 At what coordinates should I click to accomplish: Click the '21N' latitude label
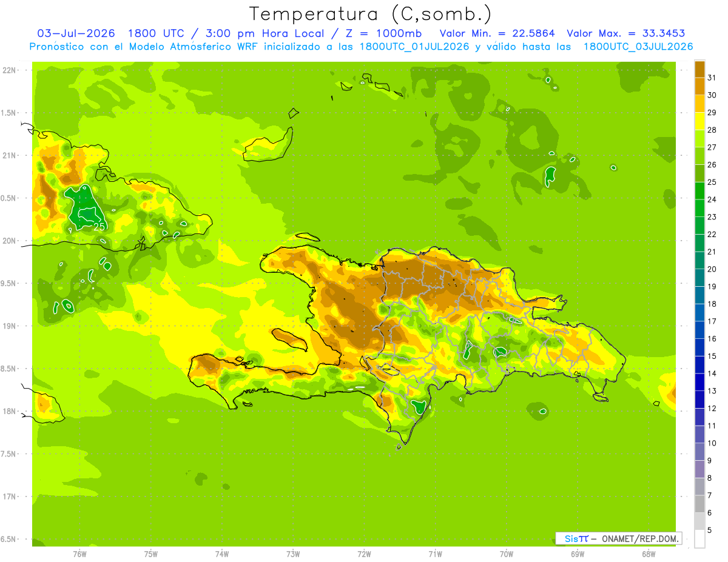tap(10, 156)
